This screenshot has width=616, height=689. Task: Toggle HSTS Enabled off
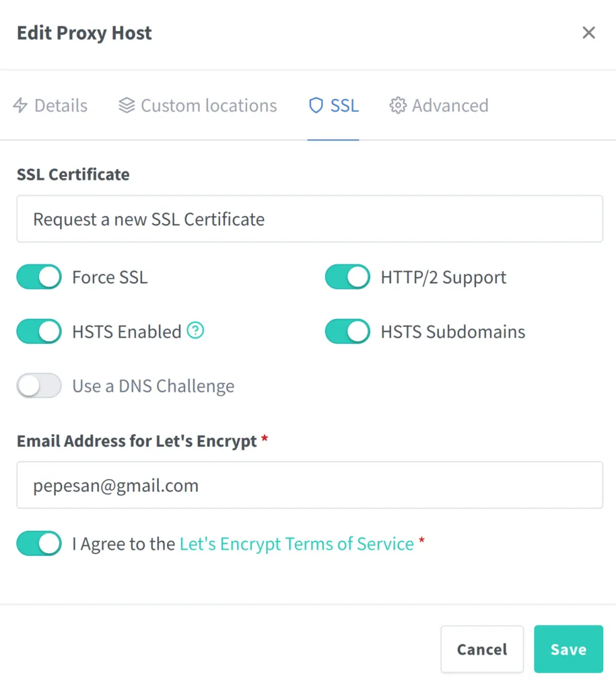click(39, 332)
